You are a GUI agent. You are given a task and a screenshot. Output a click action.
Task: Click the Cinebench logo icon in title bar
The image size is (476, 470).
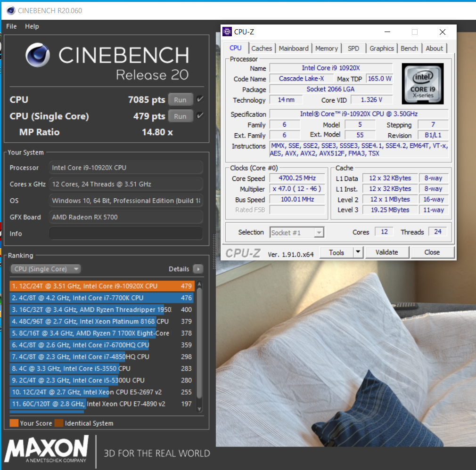11,11
